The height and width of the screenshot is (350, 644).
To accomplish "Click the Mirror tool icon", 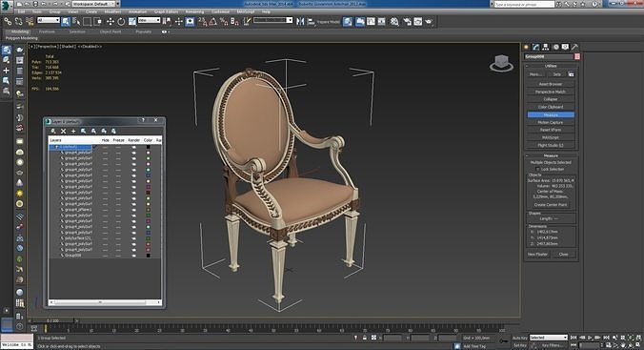I will [x=300, y=21].
